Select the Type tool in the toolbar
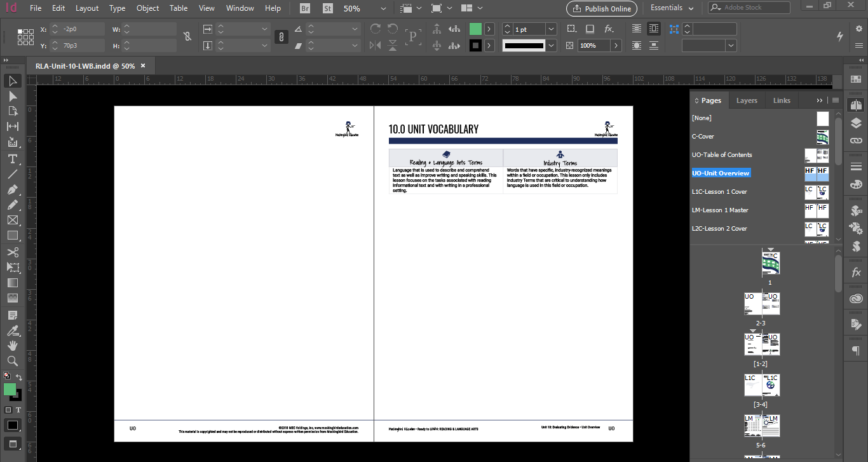The image size is (868, 462). [12, 159]
